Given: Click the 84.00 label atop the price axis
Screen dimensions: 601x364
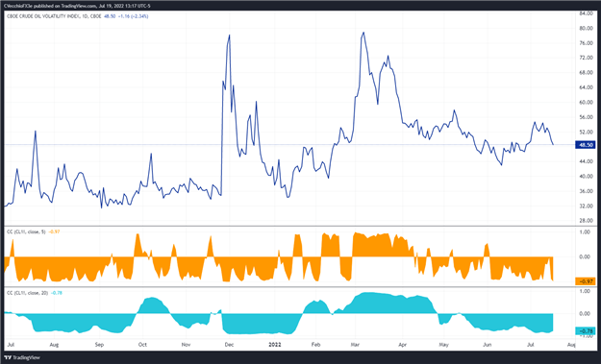Looking at the screenshot, I should (586, 13).
